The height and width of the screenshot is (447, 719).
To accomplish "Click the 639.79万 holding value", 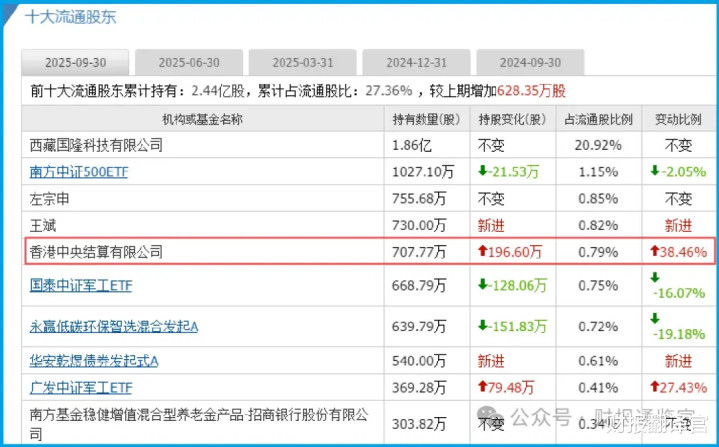I will click(419, 326).
